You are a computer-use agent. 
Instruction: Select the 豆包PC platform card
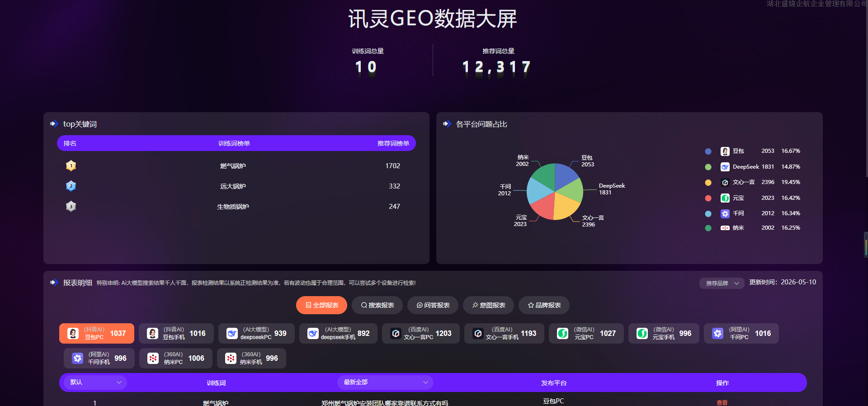(97, 334)
